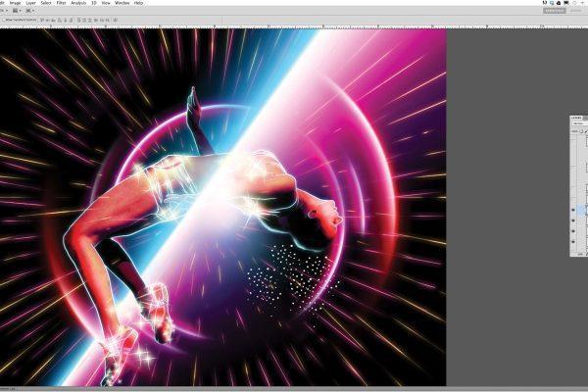Click the Distribute Horizontal Centers icon
Image resolution: width=588 pixels, height=392 pixels.
click(102, 20)
